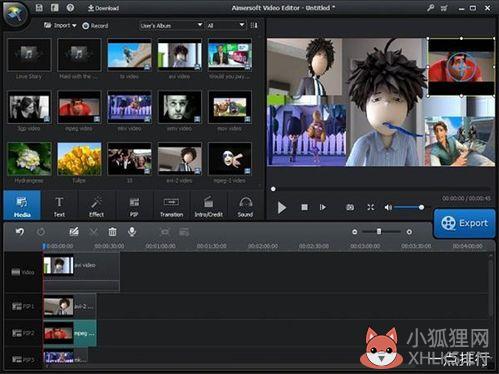Switch to the Text tab
This screenshot has height=374, width=499.
[x=59, y=205]
